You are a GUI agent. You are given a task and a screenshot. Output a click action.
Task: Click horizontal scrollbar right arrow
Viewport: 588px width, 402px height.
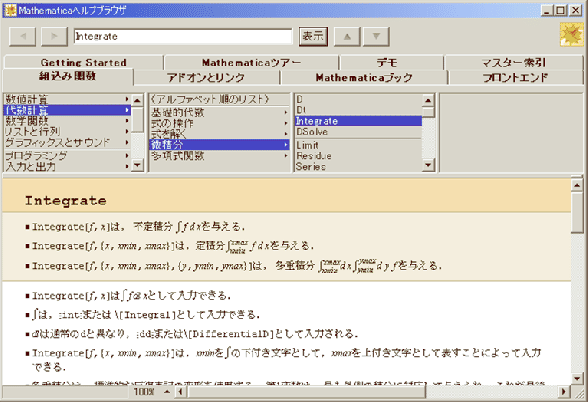coord(564,392)
